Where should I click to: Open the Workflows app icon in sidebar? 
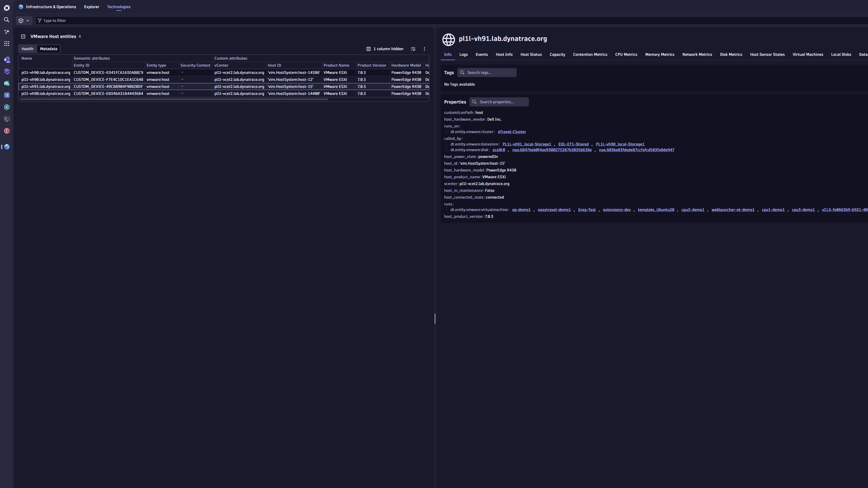[6, 95]
